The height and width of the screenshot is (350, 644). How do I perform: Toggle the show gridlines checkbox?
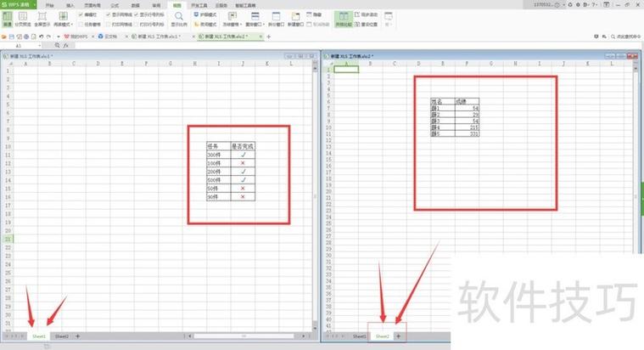coord(108,14)
